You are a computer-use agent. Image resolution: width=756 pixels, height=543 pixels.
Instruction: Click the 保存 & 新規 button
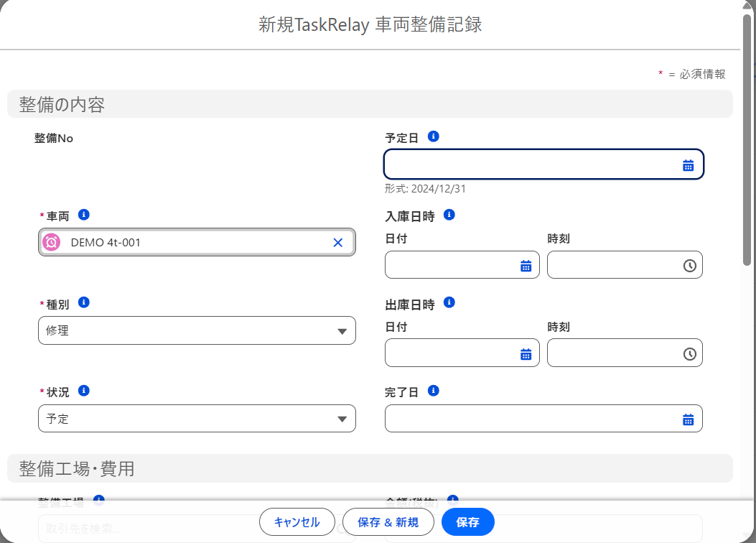click(x=388, y=521)
